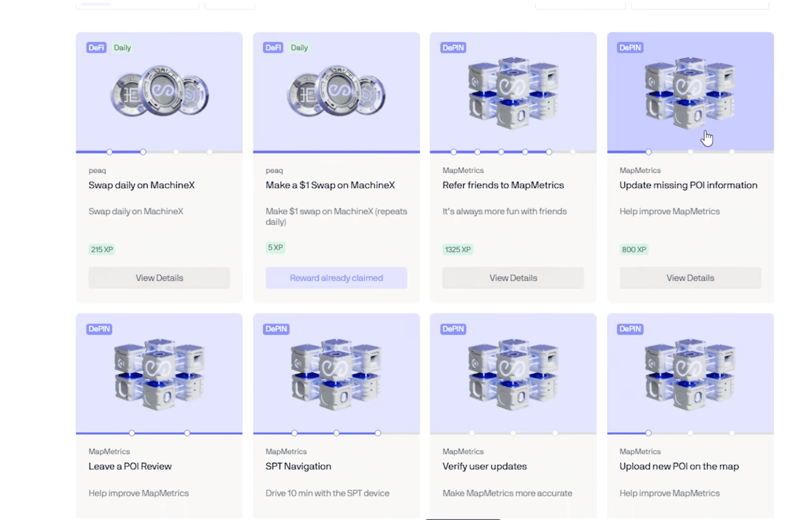
Task: Open the SPT Navigation quest title
Action: pyautogui.click(x=298, y=466)
